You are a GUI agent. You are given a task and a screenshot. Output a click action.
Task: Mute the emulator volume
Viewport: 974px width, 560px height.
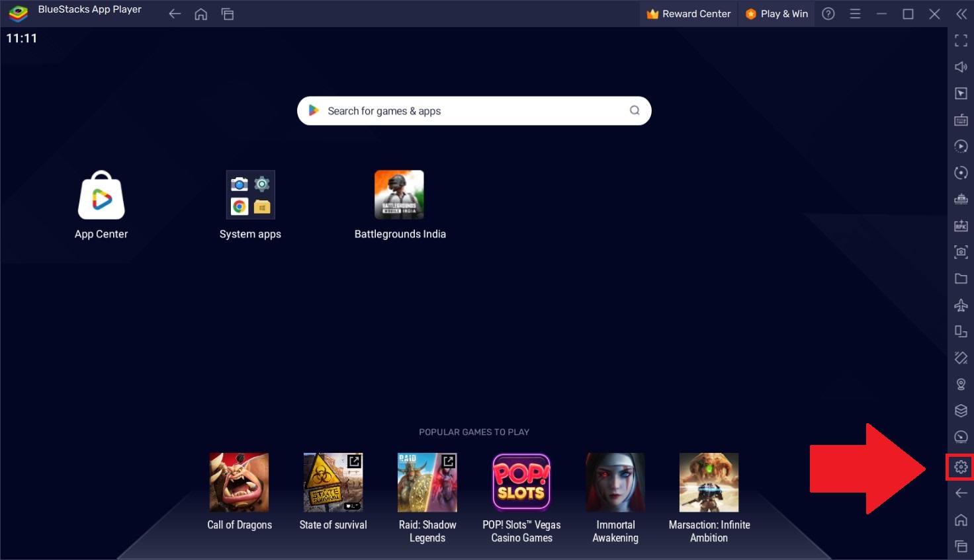coord(961,67)
